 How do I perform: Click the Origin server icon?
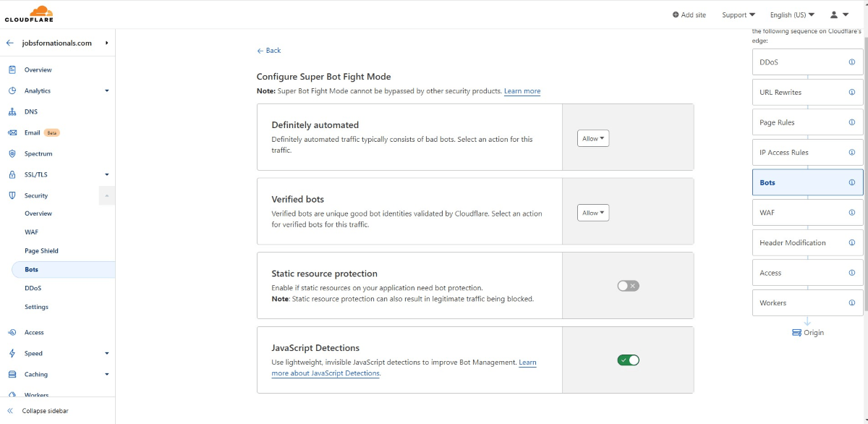796,333
